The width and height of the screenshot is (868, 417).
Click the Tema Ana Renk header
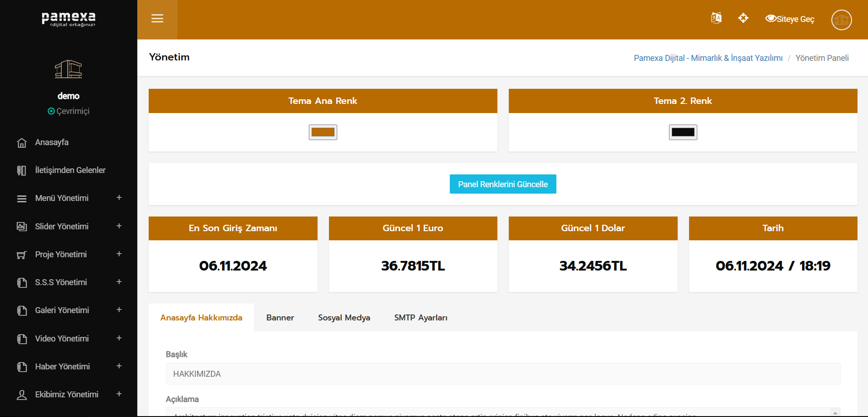click(x=323, y=101)
